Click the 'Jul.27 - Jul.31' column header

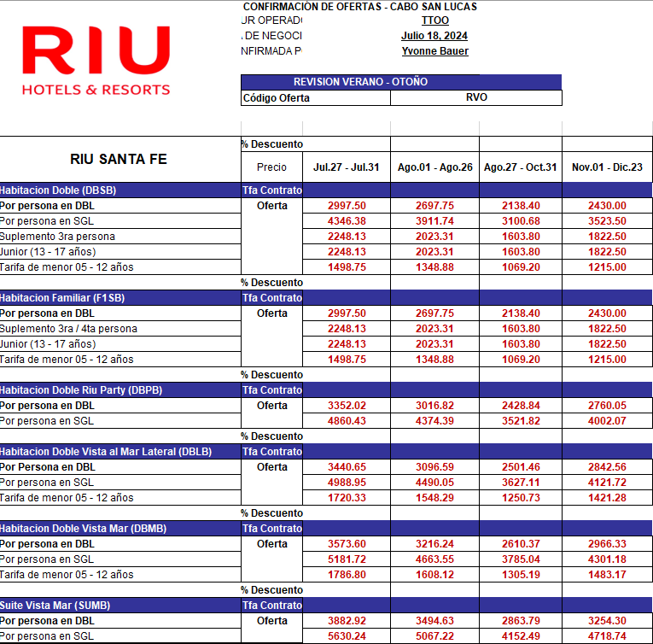[x=346, y=167]
